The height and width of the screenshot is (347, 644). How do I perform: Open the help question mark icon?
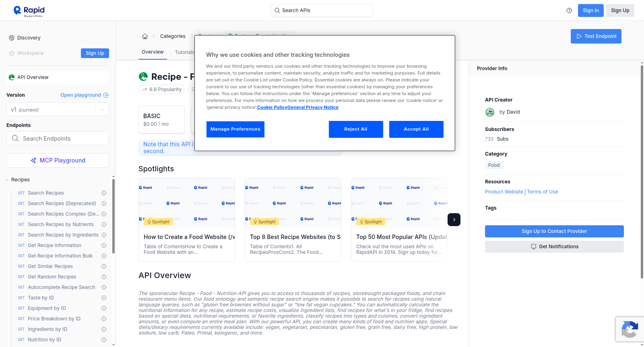click(569, 10)
